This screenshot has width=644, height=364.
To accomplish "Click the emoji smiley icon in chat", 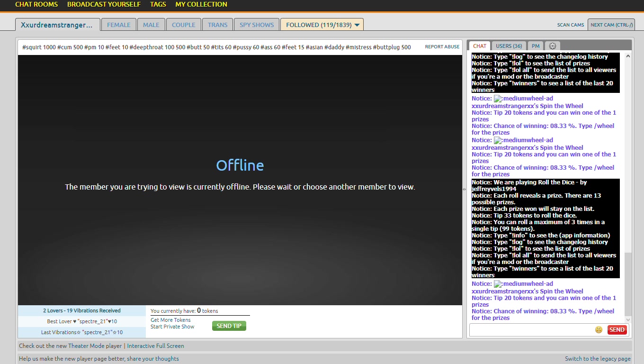I will [599, 330].
